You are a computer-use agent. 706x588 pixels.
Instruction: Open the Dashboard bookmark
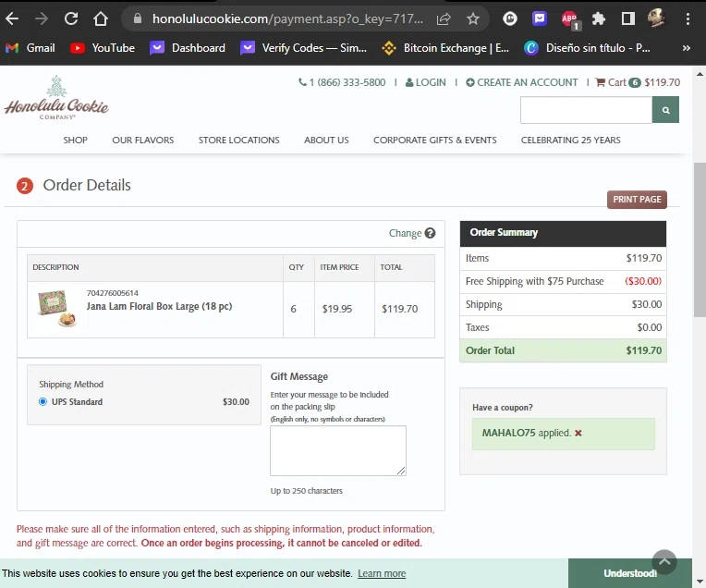pos(188,48)
